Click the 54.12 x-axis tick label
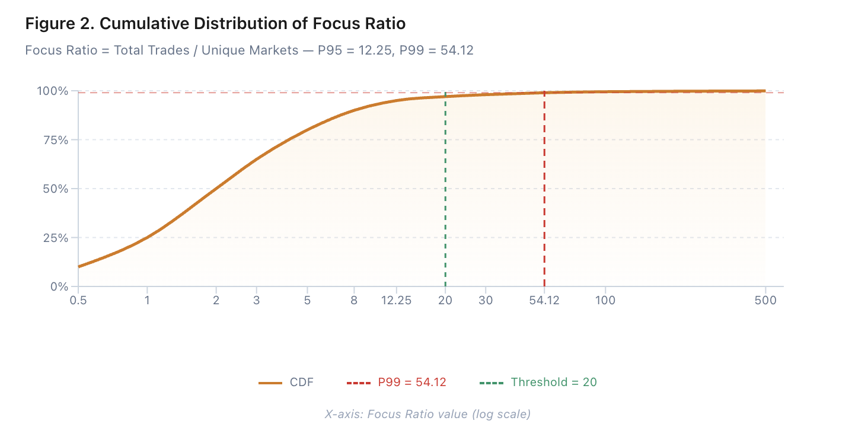The width and height of the screenshot is (868, 446). pyautogui.click(x=544, y=300)
